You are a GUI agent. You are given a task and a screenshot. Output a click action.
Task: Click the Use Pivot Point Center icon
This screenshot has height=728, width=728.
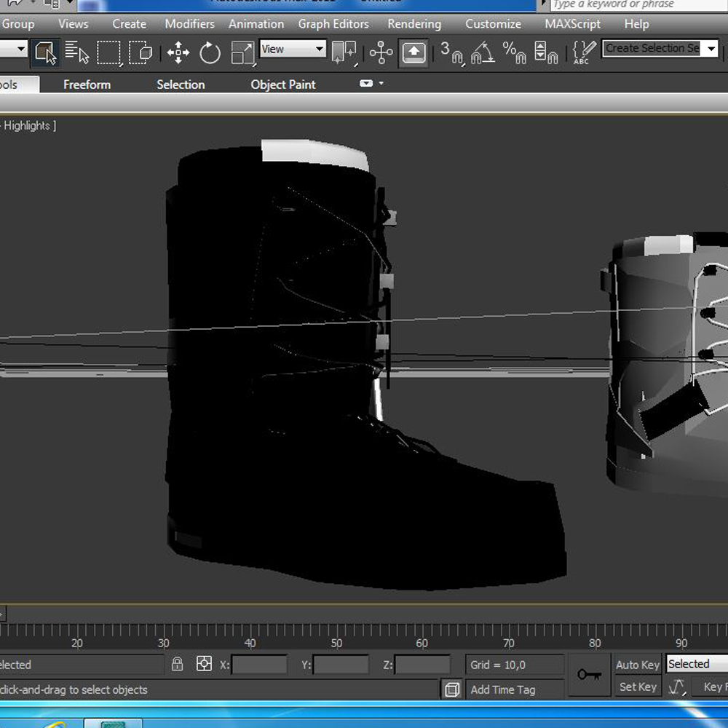pyautogui.click(x=344, y=52)
